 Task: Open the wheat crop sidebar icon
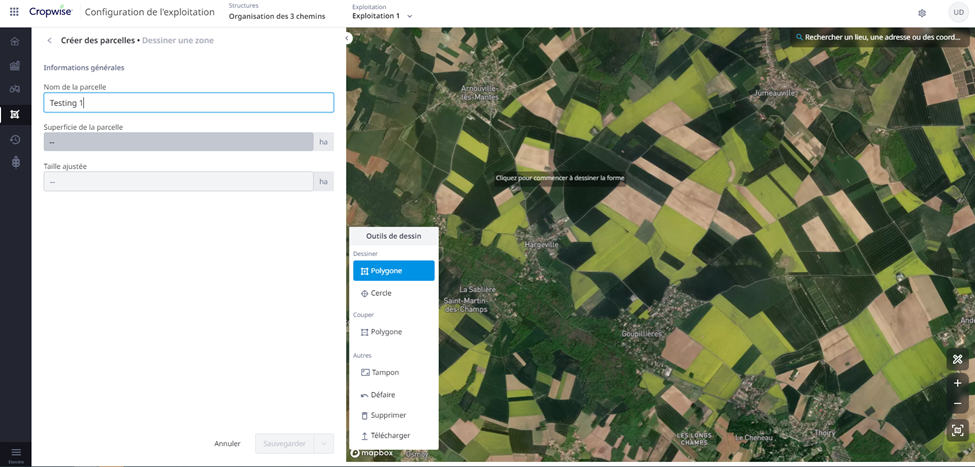click(15, 162)
